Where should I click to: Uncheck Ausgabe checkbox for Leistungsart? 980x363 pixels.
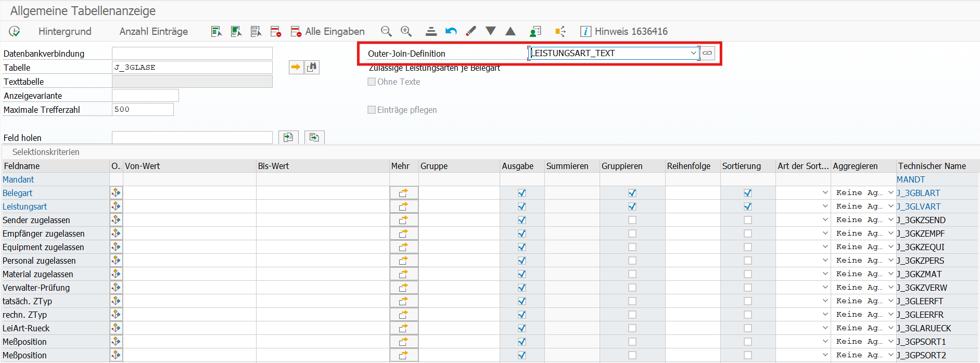point(521,206)
